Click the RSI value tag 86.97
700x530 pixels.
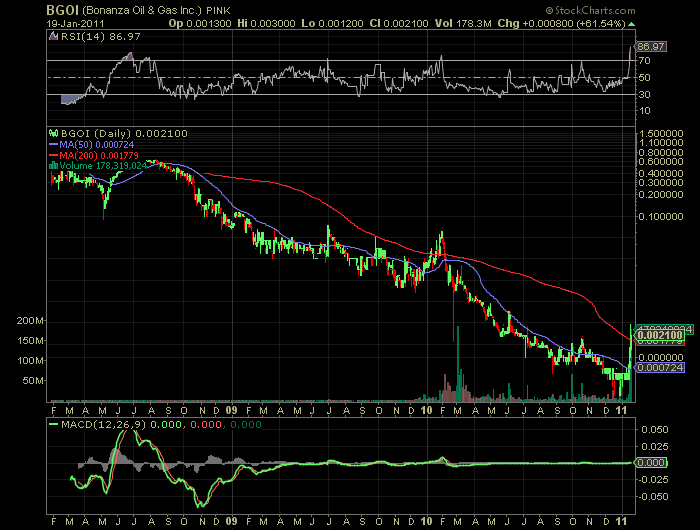point(651,46)
